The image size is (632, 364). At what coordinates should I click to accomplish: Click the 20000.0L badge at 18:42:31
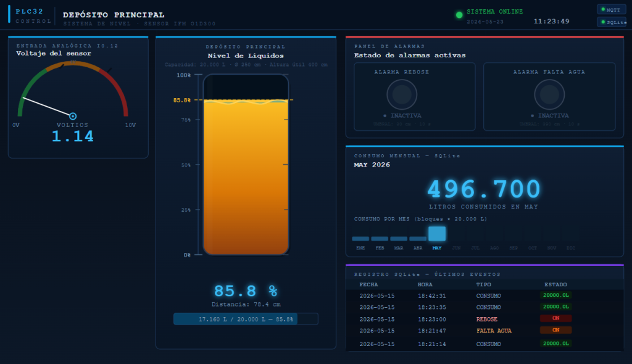(556, 295)
